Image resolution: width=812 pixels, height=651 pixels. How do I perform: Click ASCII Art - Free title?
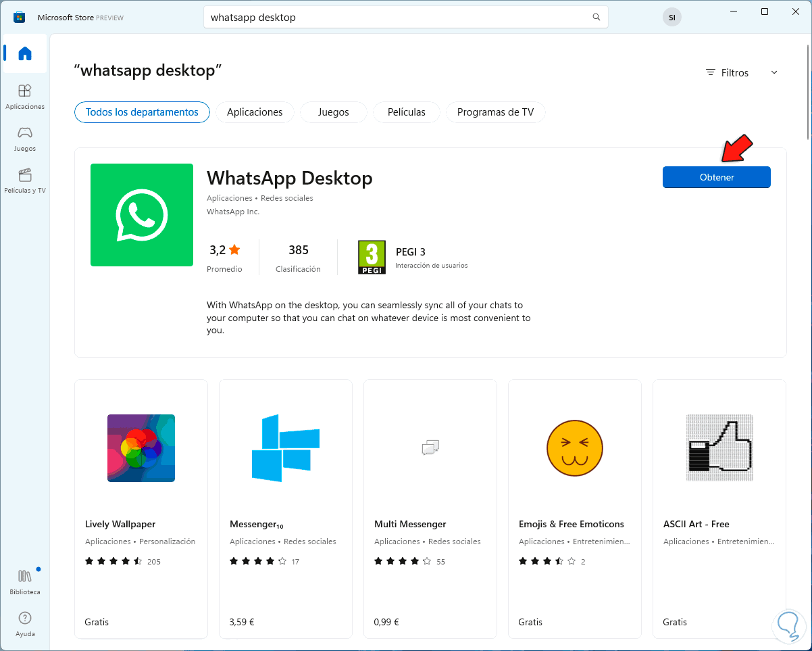(696, 524)
